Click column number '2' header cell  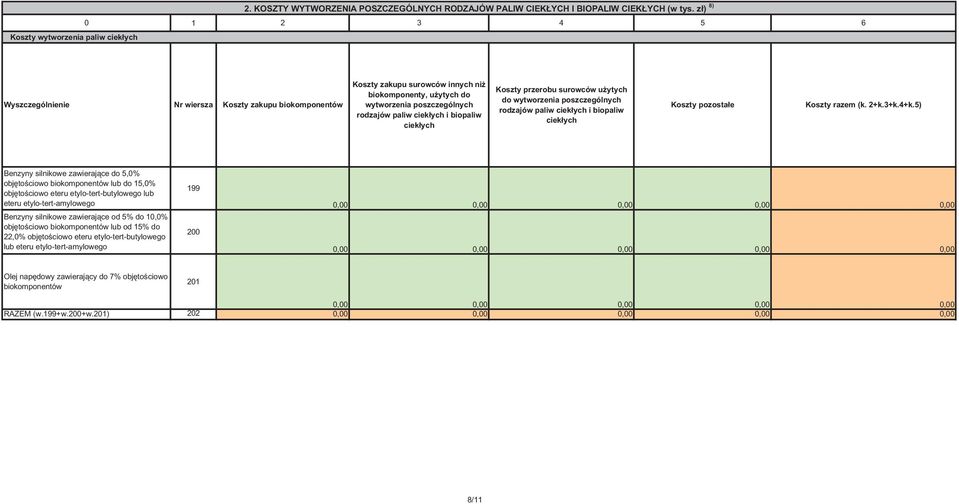283,23
